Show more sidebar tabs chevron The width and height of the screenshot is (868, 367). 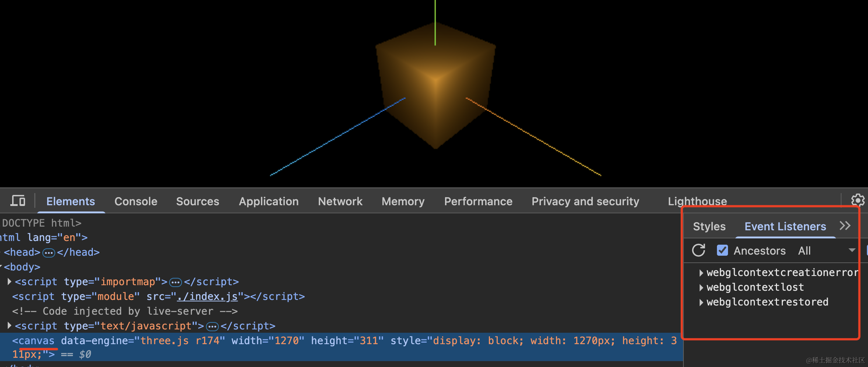[x=845, y=226]
